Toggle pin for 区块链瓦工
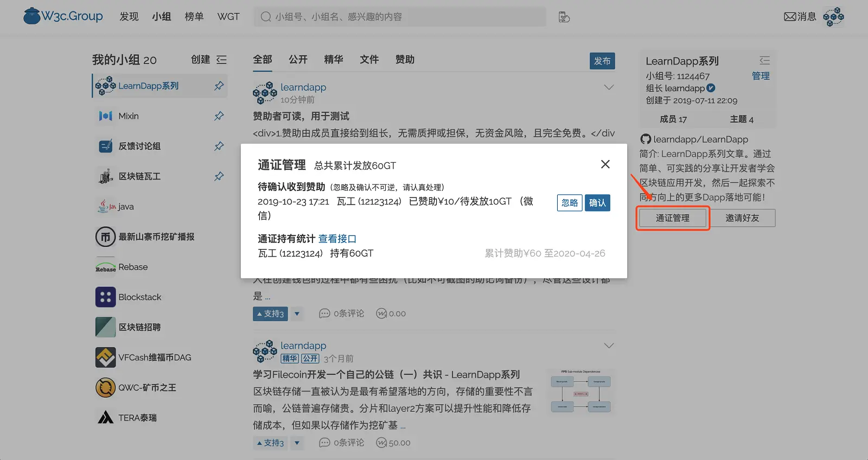The height and width of the screenshot is (460, 868). [x=219, y=176]
